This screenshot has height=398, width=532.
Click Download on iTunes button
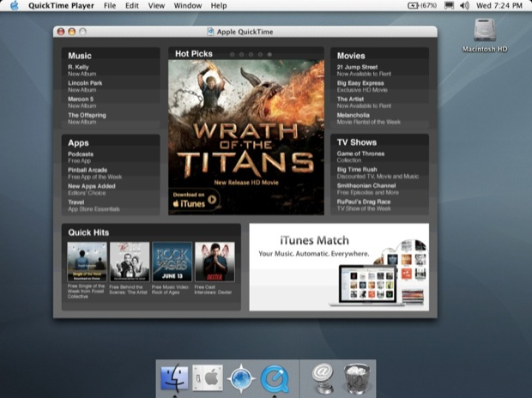[x=195, y=200]
